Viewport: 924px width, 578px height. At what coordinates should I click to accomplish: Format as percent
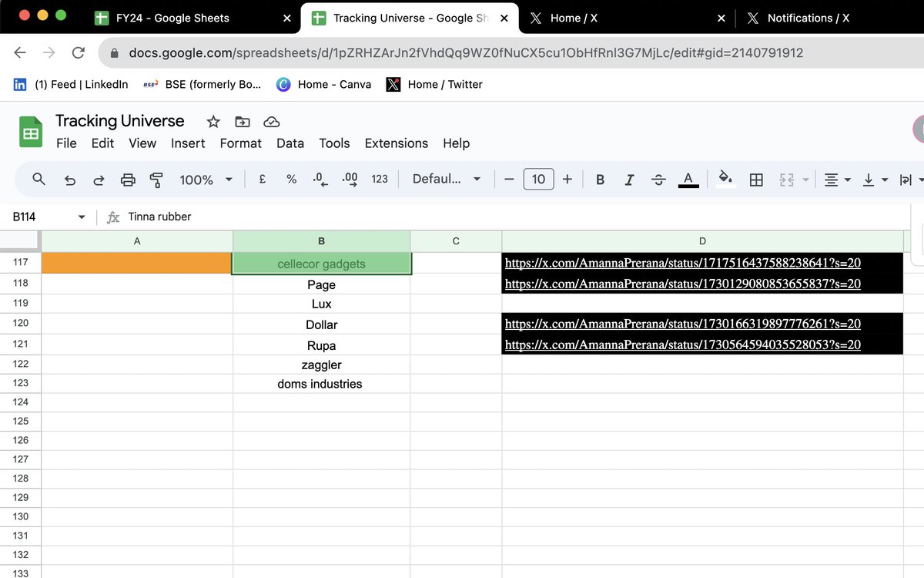point(291,179)
